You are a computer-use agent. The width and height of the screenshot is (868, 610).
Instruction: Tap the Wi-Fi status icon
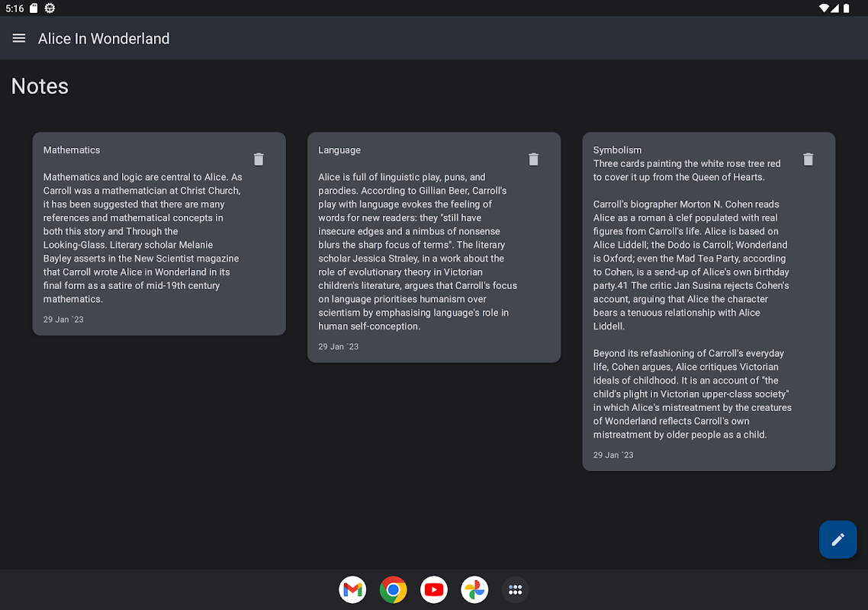click(x=824, y=8)
